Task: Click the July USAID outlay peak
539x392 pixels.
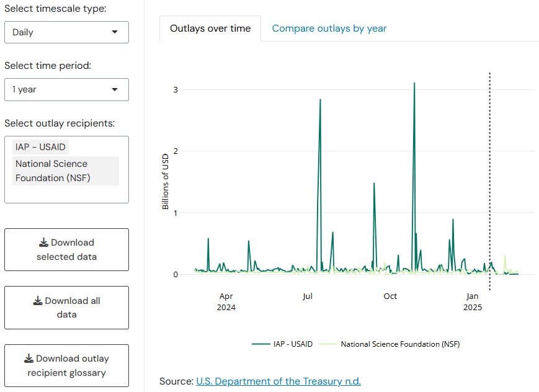Action: pyautogui.click(x=320, y=100)
